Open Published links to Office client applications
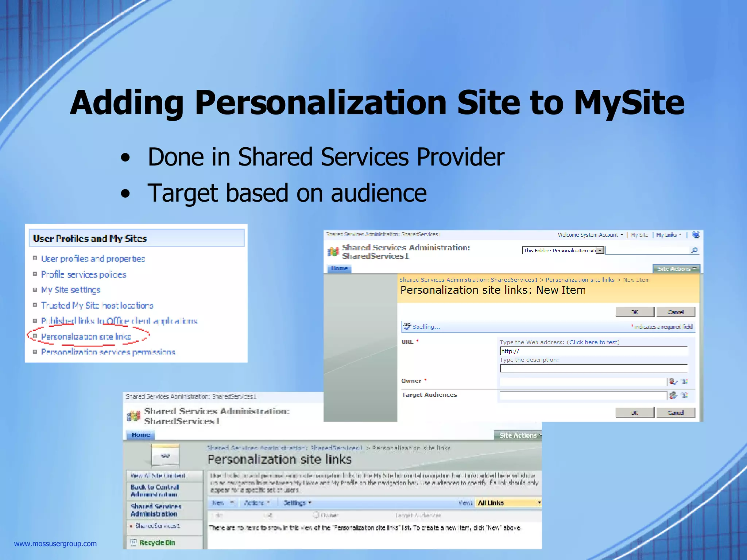This screenshot has width=747, height=560. (x=119, y=321)
